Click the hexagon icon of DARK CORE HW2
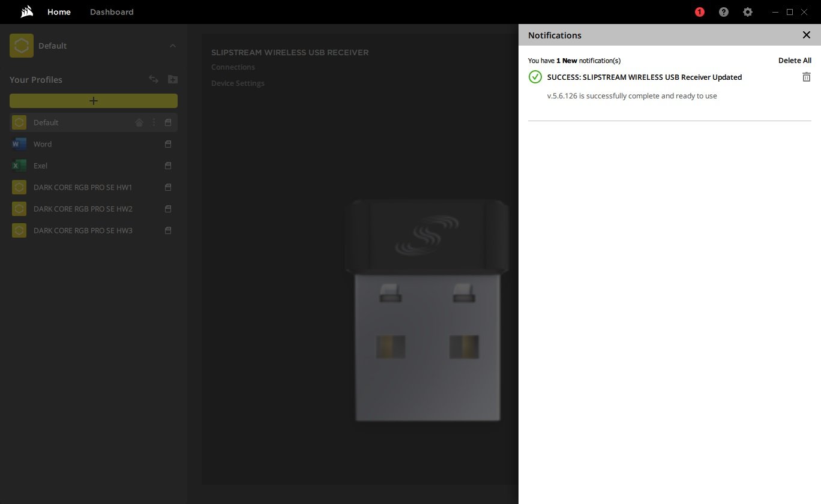 point(19,209)
